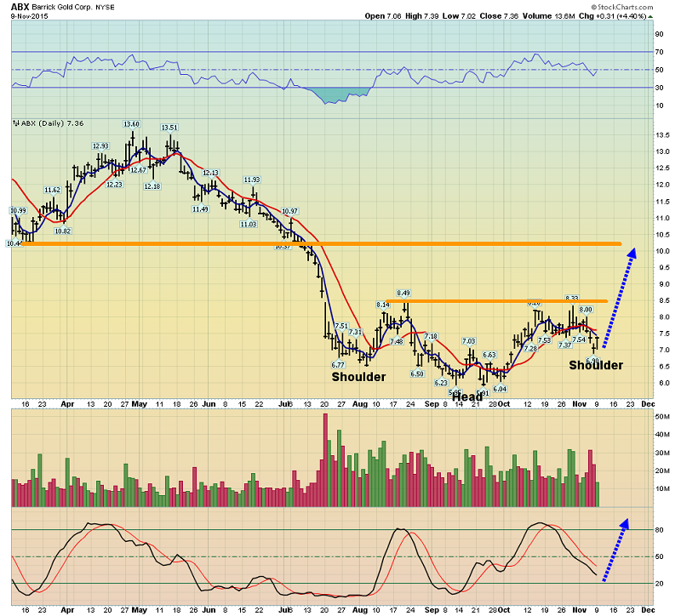This screenshot has width=681, height=616.
Task: Click the Chg +0.31 (+4.40%) figure
Action: pyautogui.click(x=613, y=16)
